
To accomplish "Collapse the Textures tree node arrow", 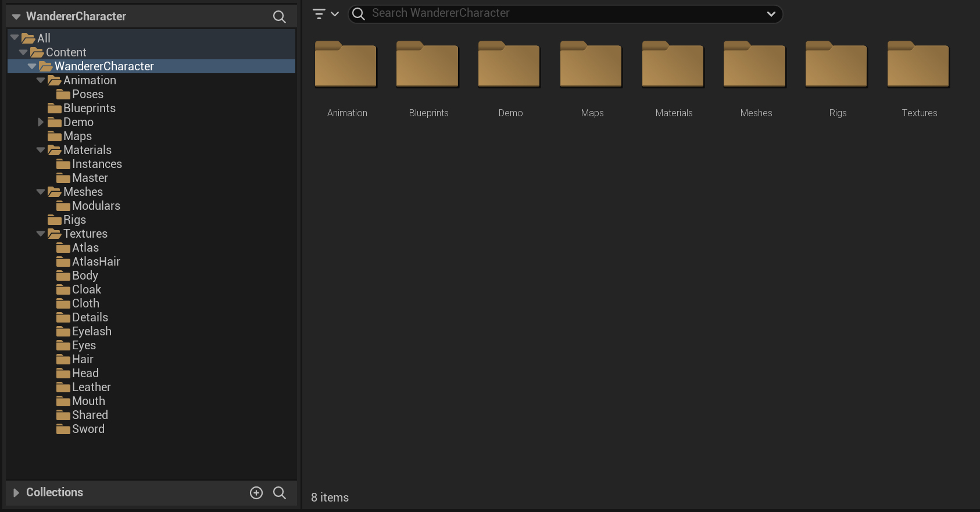I will click(41, 234).
